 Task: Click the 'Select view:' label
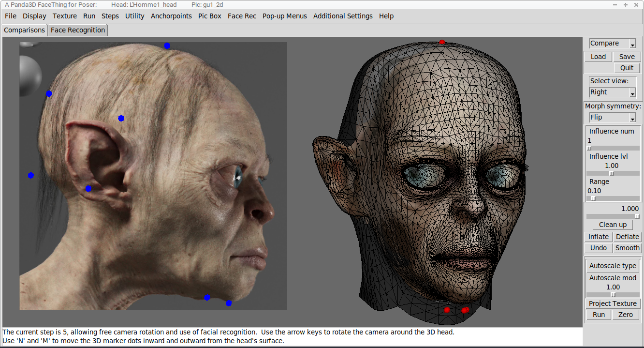coord(609,81)
